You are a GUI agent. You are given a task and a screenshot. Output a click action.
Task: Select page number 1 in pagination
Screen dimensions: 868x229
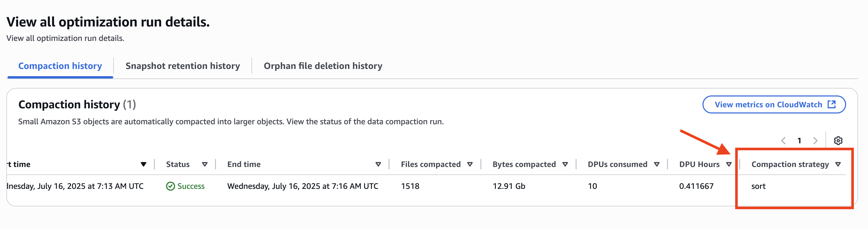tap(799, 140)
